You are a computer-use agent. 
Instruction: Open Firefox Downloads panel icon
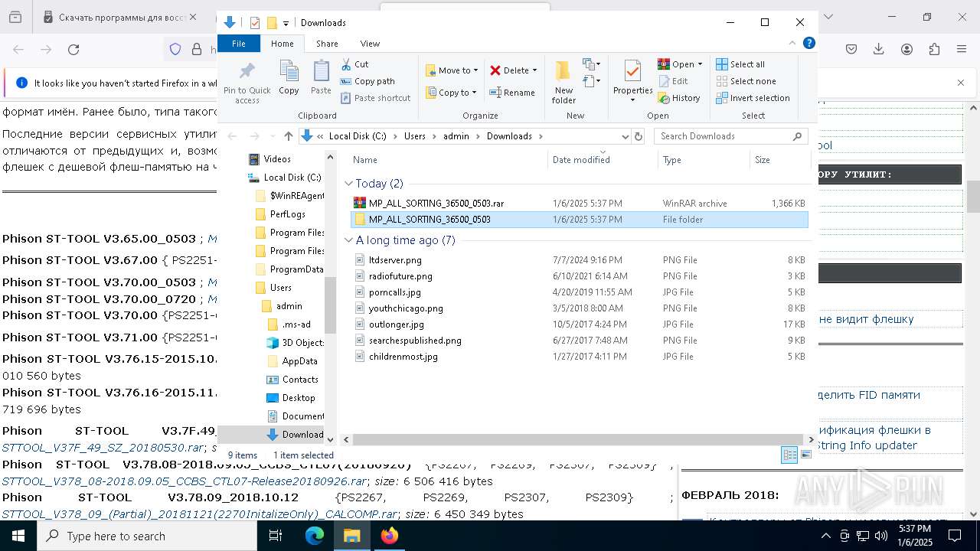coord(879,50)
